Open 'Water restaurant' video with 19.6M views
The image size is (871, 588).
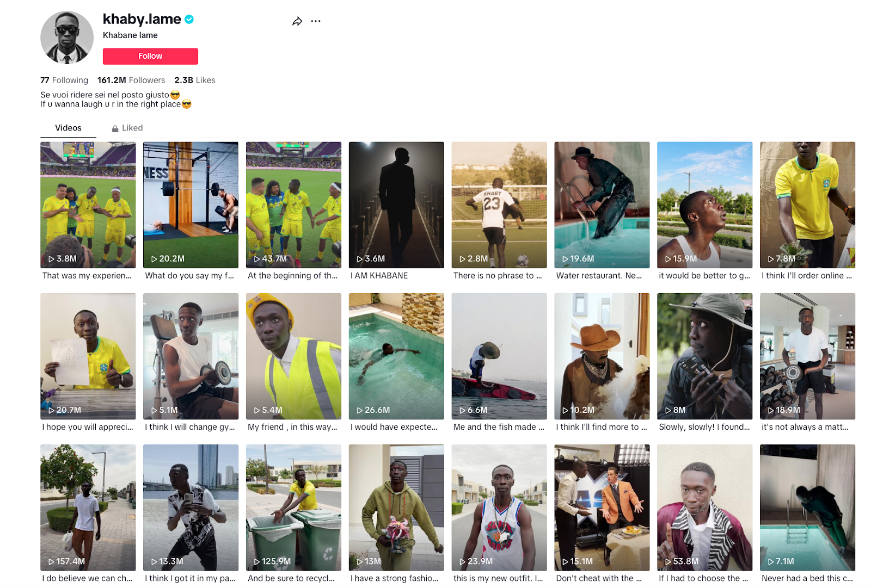point(602,205)
